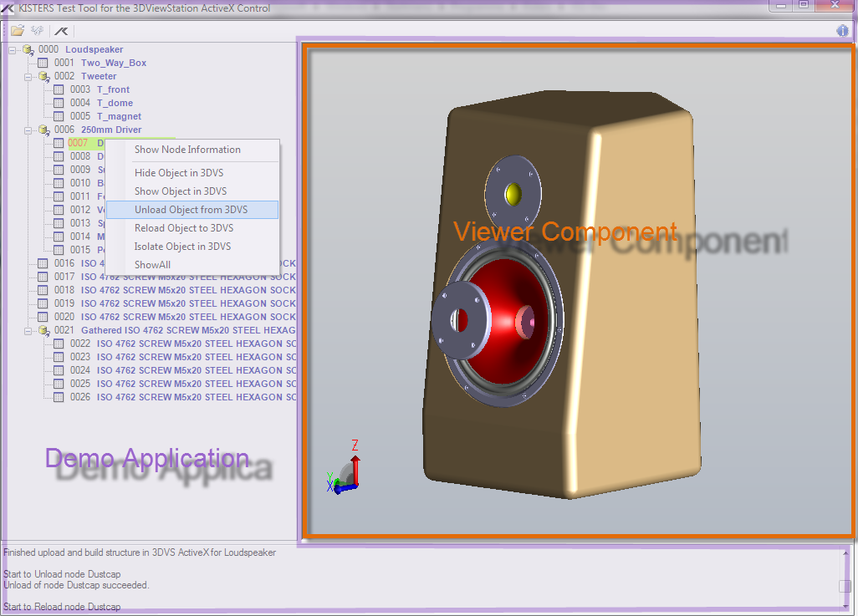Open file using the folder toolbar icon
This screenshot has height=616, width=858.
tap(18, 31)
